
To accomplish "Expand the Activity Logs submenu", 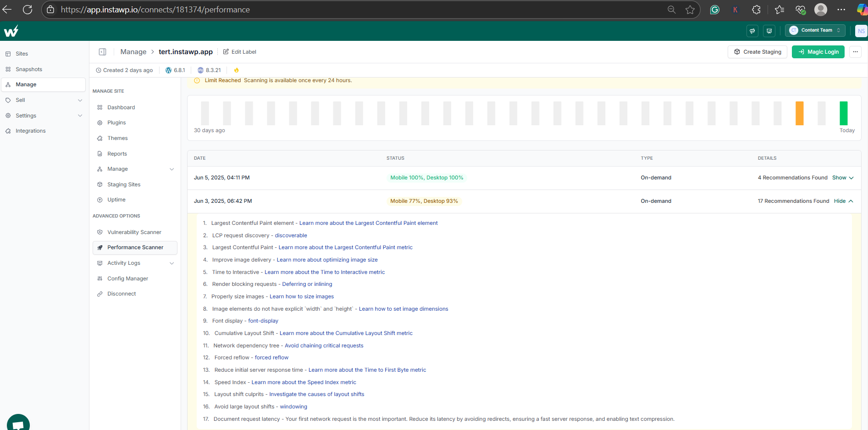I will point(172,263).
